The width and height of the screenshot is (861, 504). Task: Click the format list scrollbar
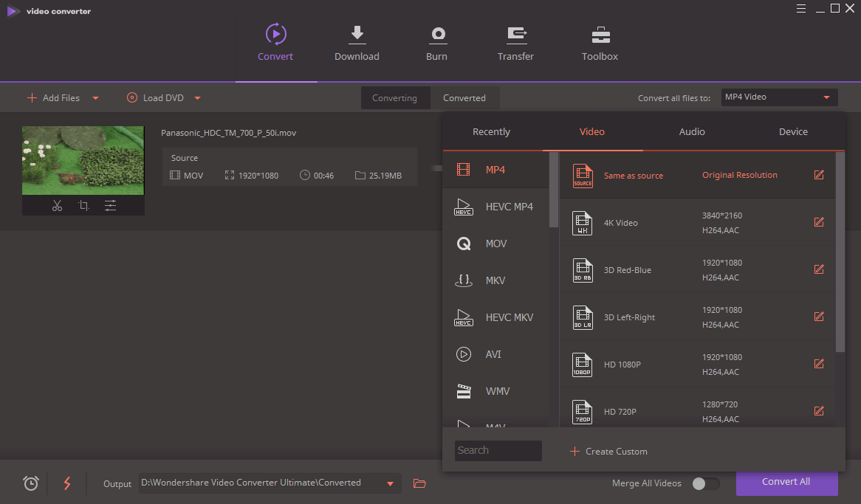click(554, 190)
